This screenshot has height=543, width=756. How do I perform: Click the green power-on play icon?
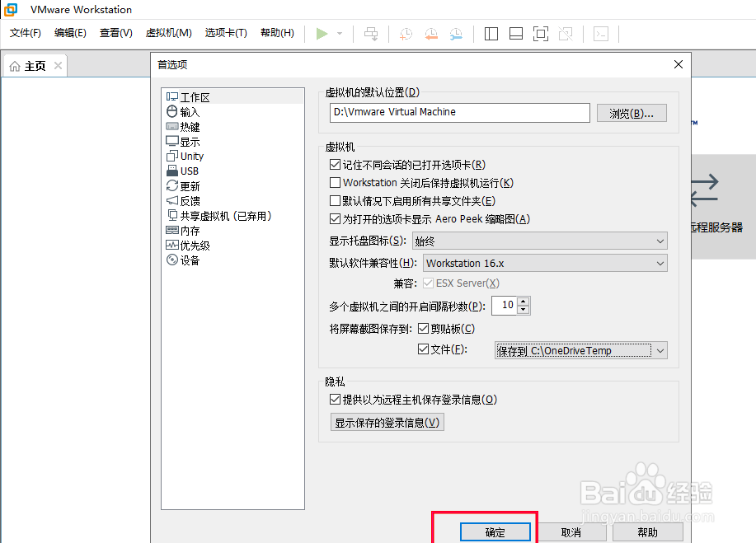tap(322, 33)
